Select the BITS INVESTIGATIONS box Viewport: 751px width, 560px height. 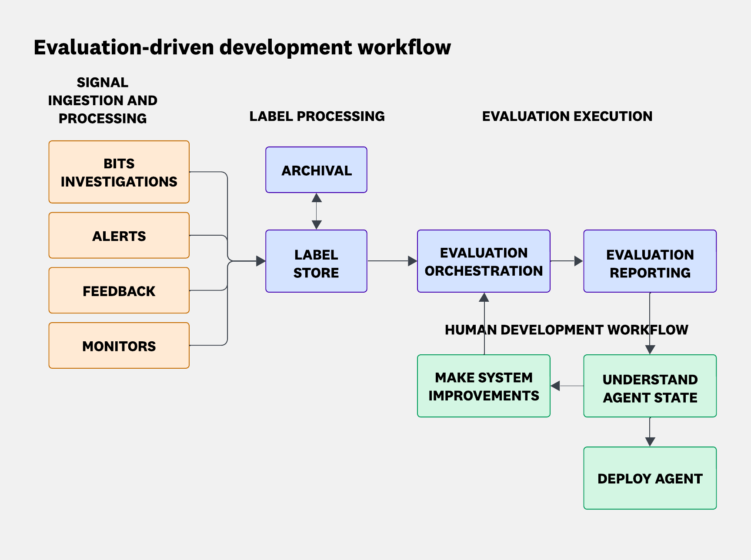[119, 172]
